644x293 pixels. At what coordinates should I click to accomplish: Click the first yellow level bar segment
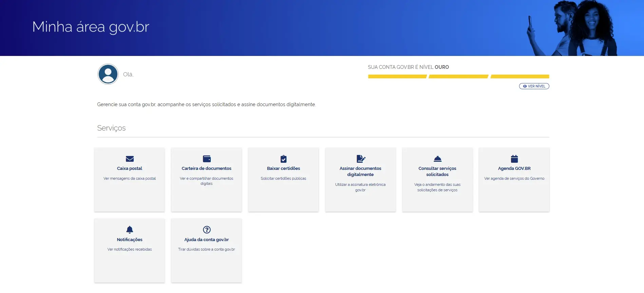[x=397, y=77]
